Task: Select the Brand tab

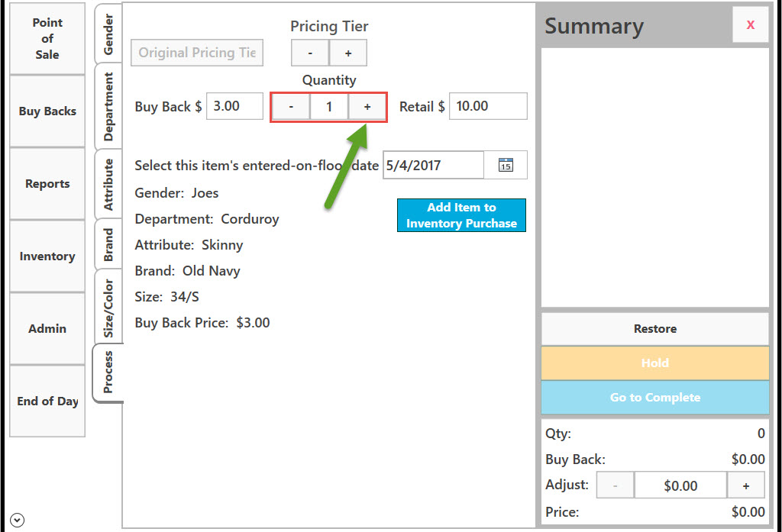Action: pos(108,244)
